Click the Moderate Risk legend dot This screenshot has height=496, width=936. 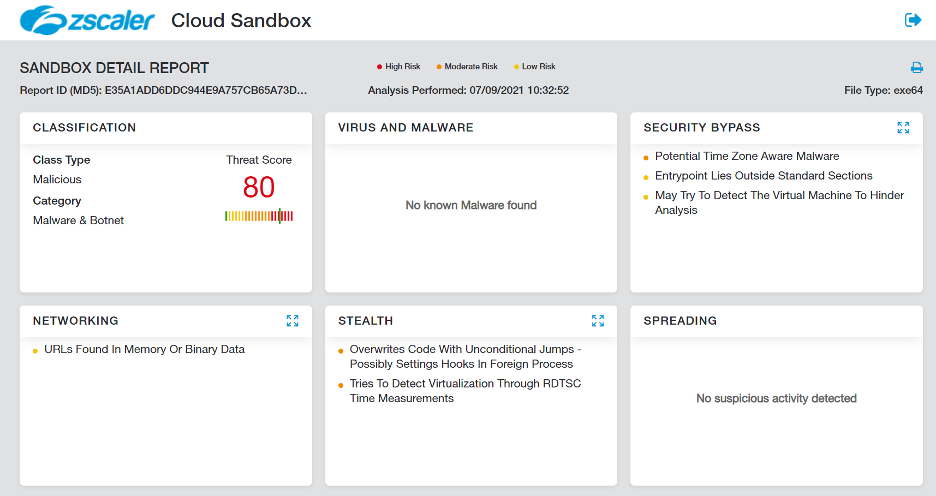click(439, 67)
